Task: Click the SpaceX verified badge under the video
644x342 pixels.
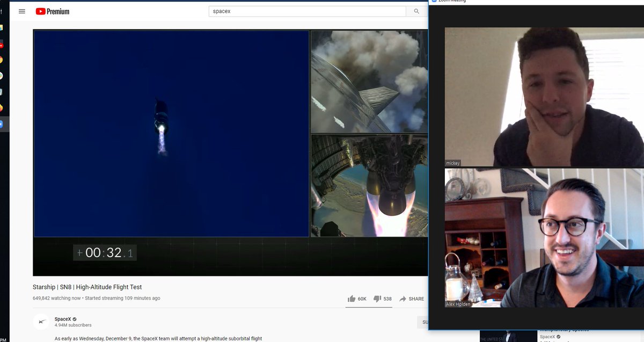Action: pyautogui.click(x=75, y=319)
